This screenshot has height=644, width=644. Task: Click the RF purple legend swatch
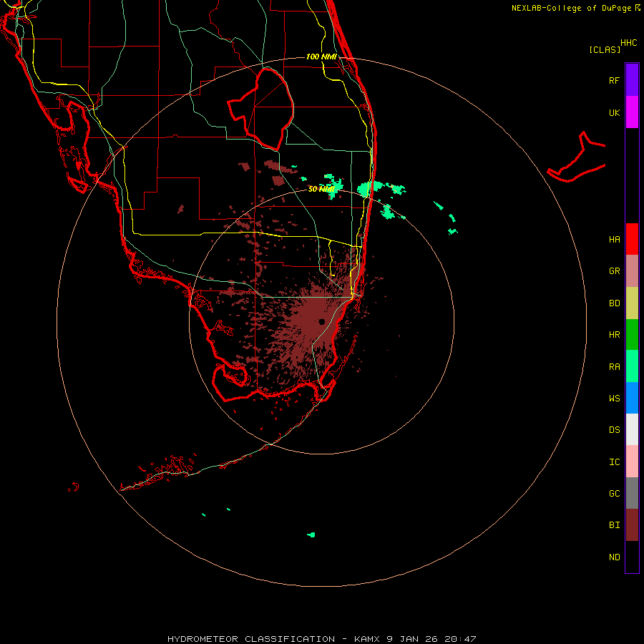point(632,80)
